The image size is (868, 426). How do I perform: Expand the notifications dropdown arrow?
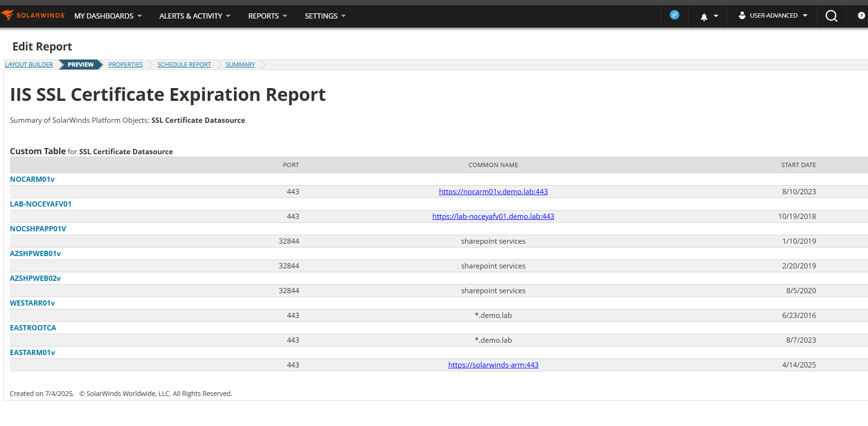tap(716, 16)
